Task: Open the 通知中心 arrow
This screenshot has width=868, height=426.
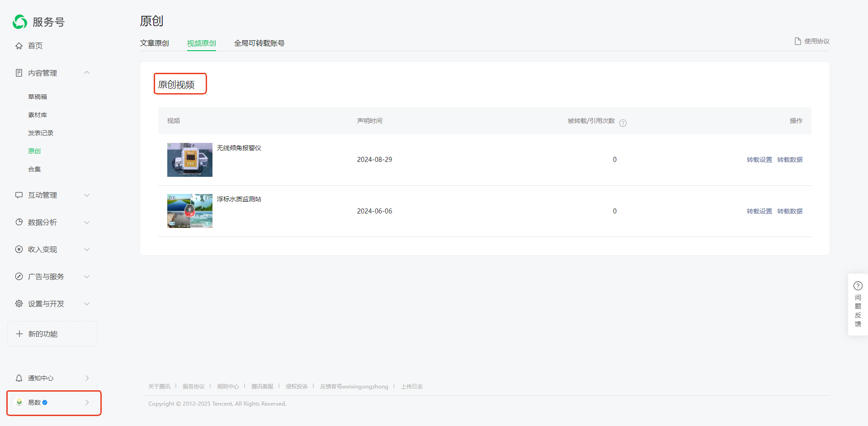Action: point(87,378)
